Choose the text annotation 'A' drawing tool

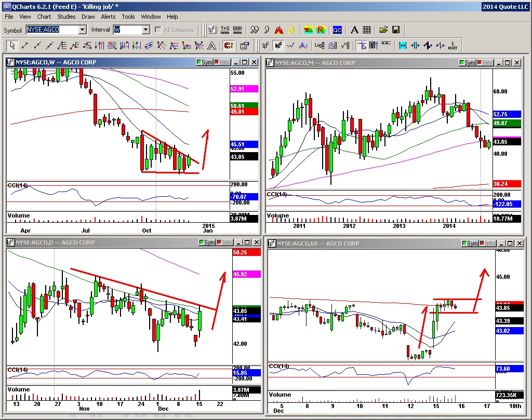coord(212,45)
